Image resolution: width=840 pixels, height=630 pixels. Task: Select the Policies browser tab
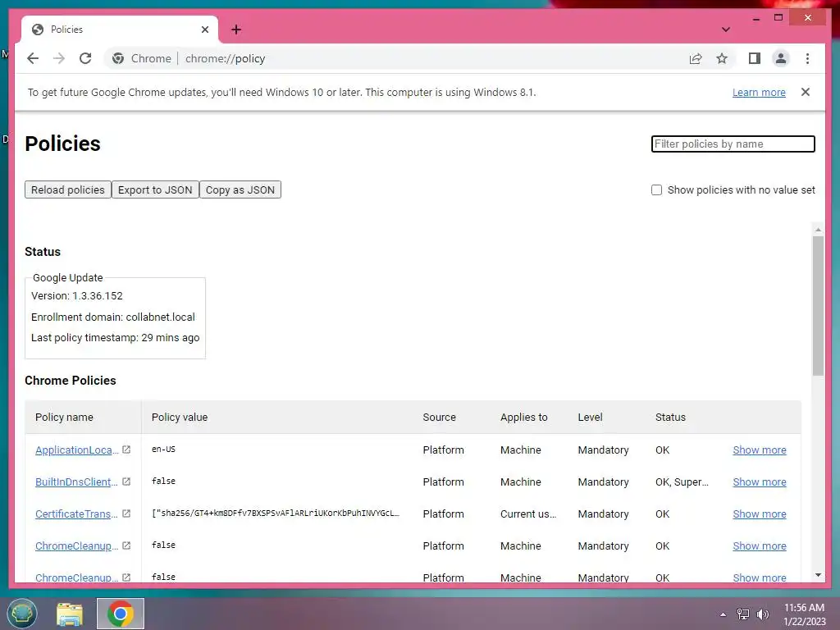(x=120, y=30)
